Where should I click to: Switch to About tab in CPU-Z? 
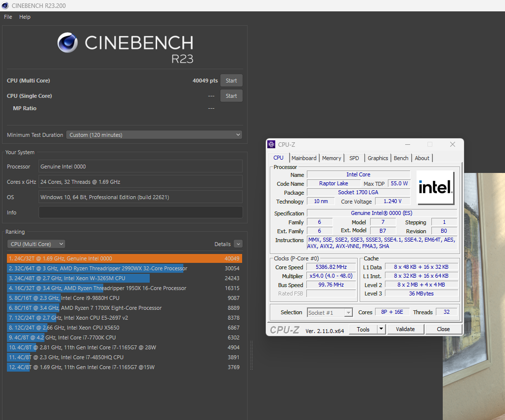click(422, 158)
